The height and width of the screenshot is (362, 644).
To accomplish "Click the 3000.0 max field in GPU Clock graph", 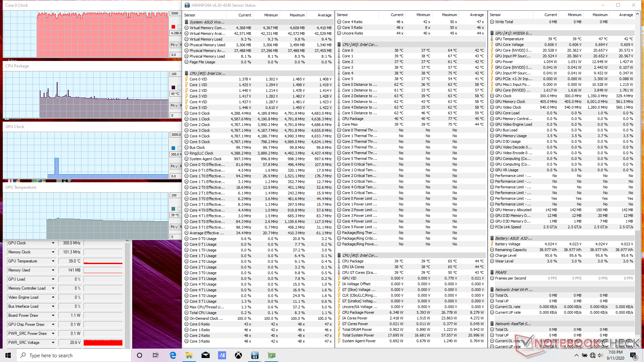I will (x=176, y=135).
